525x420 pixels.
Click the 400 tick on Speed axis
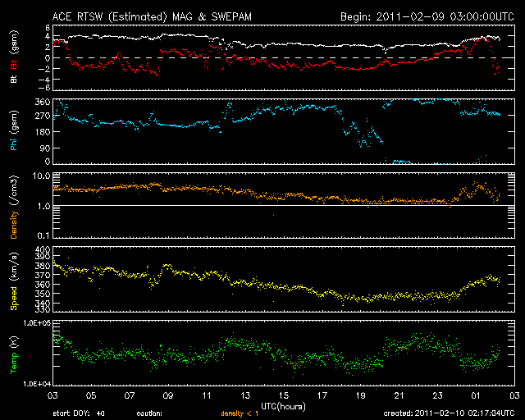tap(42, 249)
